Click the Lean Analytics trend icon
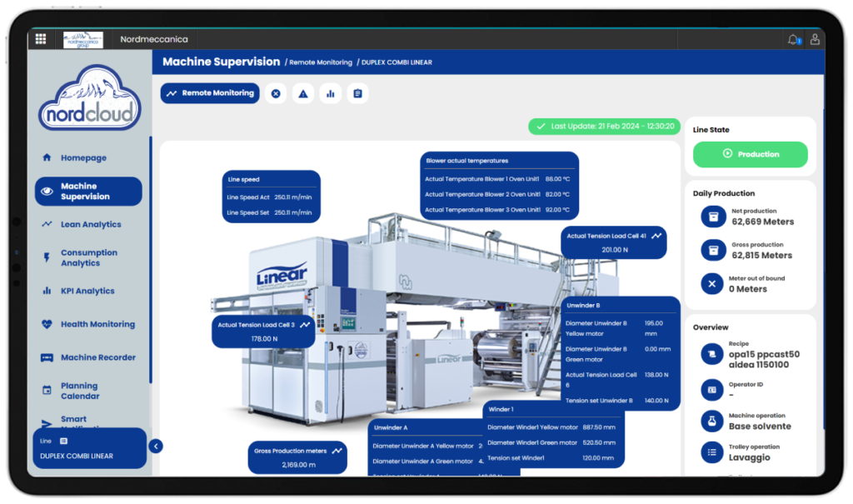Screen dimensions: 853x504 47,224
